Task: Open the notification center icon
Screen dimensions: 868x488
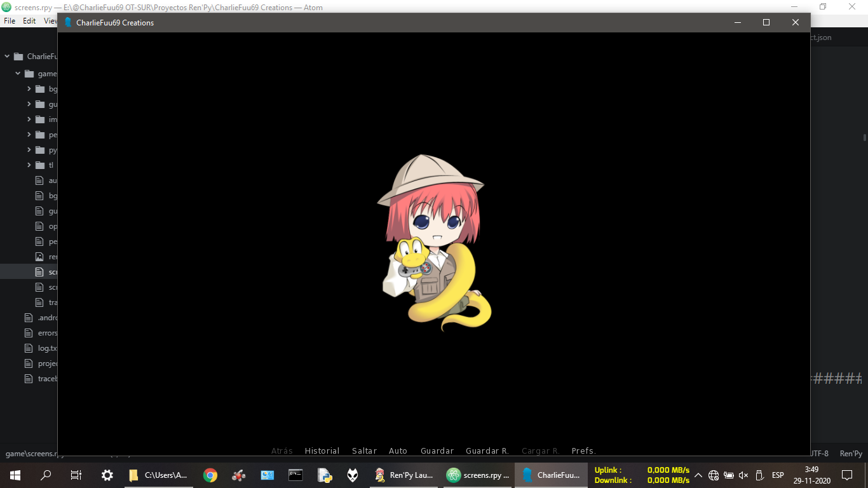Action: (846, 475)
